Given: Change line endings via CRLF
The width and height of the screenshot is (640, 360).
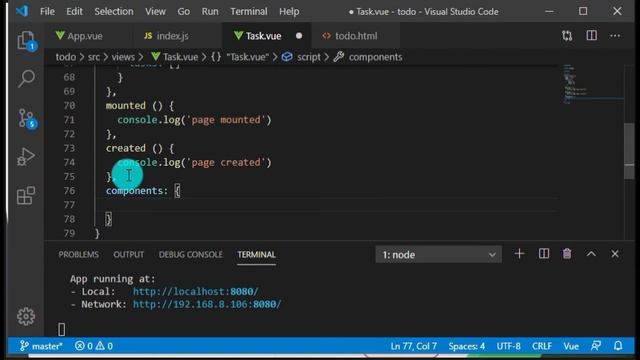Looking at the screenshot, I should [542, 346].
